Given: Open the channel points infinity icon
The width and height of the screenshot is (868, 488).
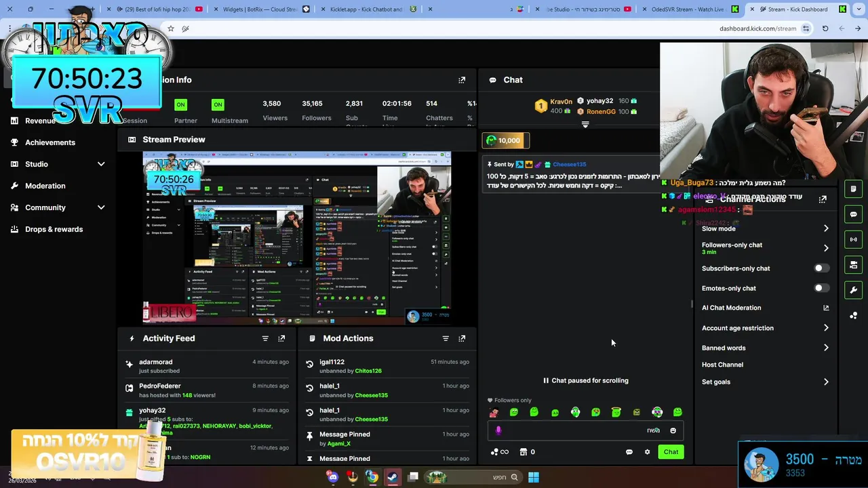Looking at the screenshot, I should pyautogui.click(x=500, y=452).
